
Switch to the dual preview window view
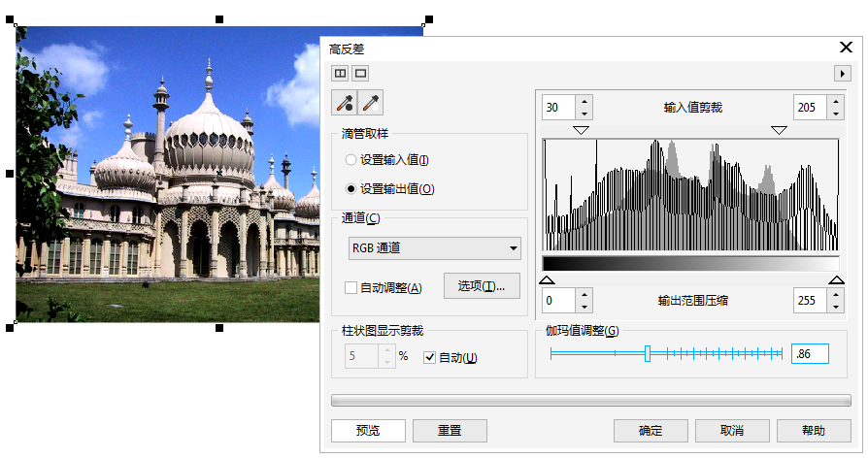(340, 73)
